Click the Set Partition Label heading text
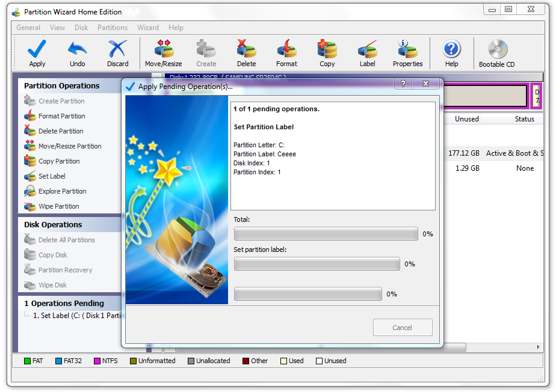The image size is (556, 392). [x=264, y=127]
